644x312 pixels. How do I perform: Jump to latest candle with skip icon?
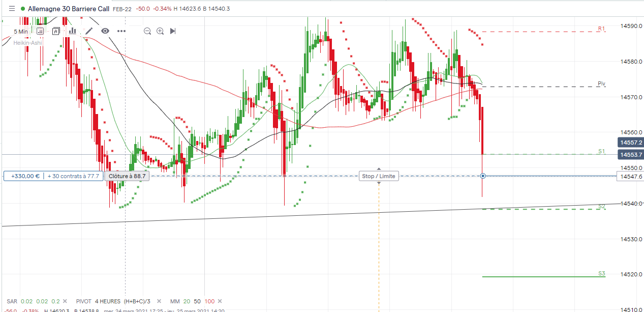tap(173, 31)
